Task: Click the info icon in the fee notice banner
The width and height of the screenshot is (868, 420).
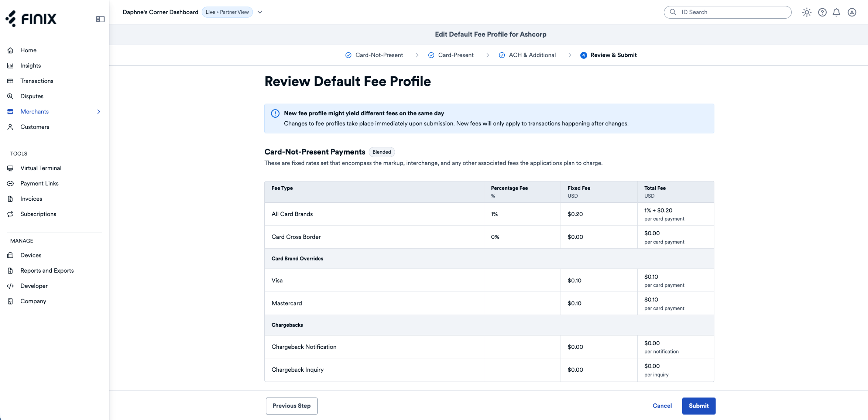Action: (x=275, y=113)
